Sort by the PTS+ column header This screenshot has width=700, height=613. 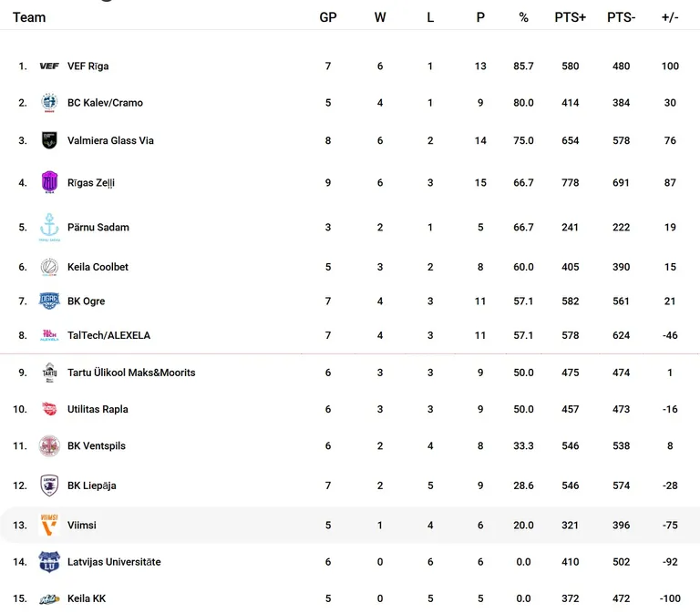[x=570, y=17]
